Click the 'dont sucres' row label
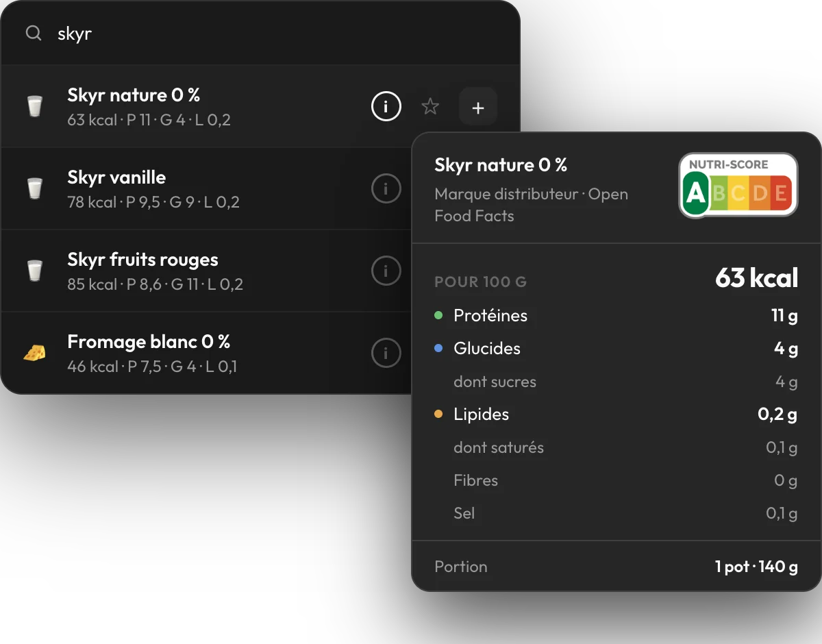This screenshot has height=644, width=822. (495, 382)
